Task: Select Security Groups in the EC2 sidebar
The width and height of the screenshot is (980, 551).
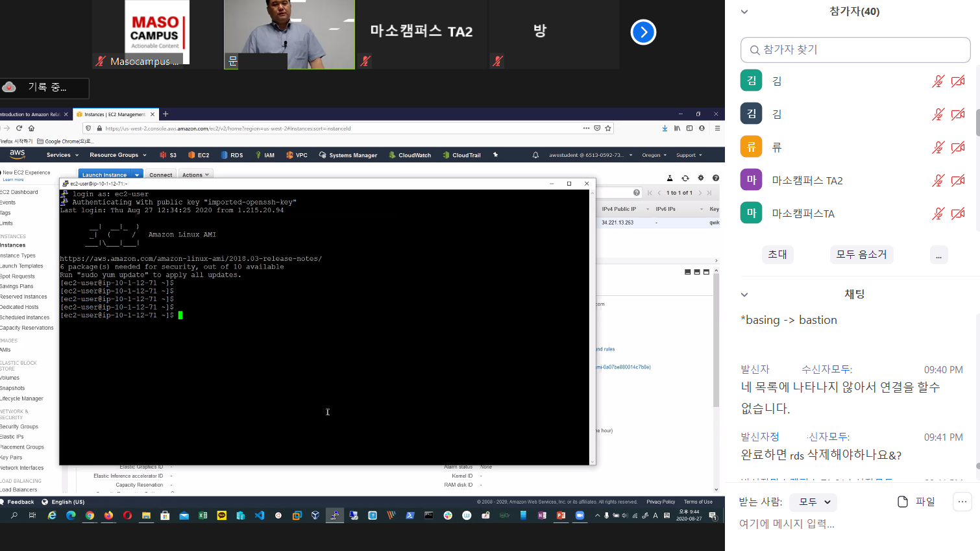Action: point(19,426)
